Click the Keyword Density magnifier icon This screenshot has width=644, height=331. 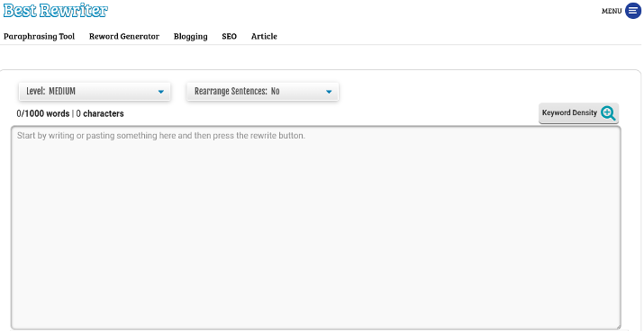pyautogui.click(x=608, y=113)
